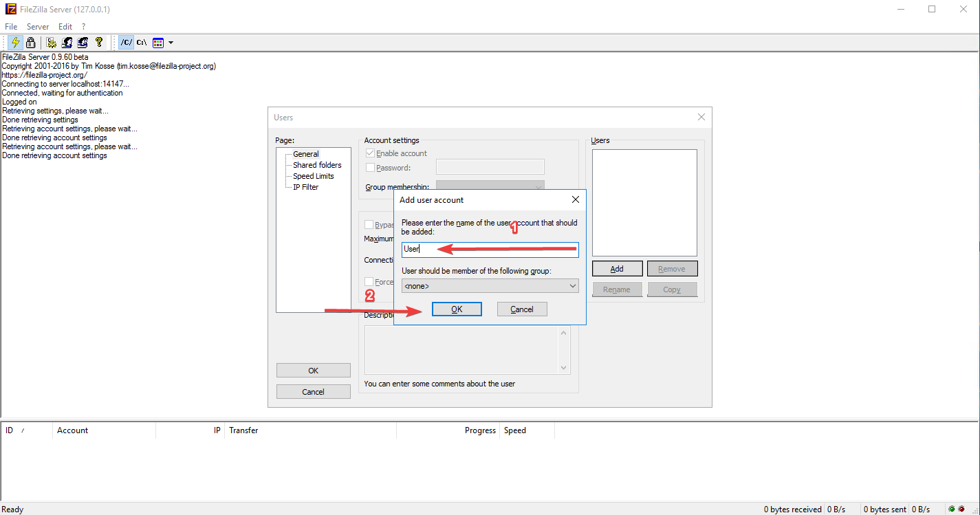Click the Copy user button
This screenshot has width=980, height=515.
tap(672, 289)
